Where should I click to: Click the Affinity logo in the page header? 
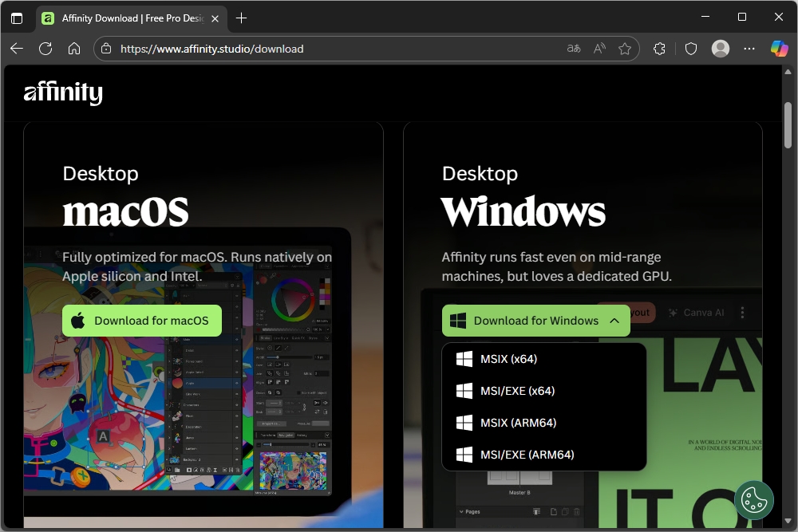click(63, 93)
